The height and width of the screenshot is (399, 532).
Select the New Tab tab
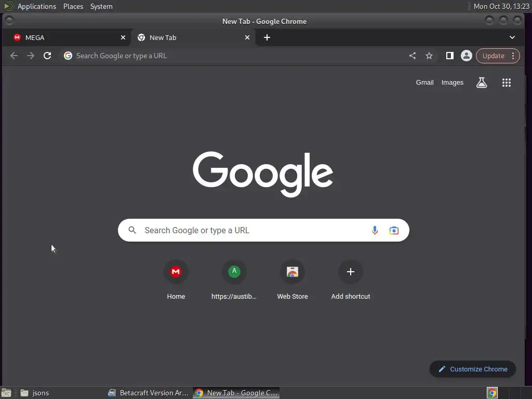[193, 37]
